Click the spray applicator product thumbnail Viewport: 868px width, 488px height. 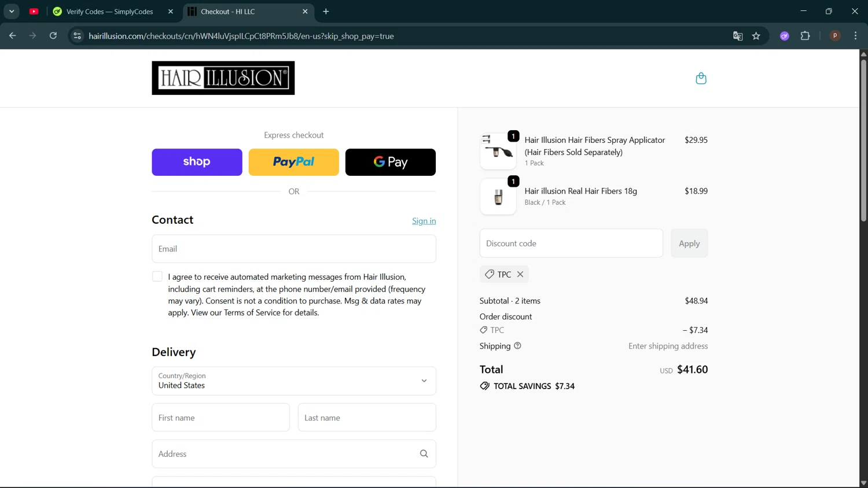point(498,151)
